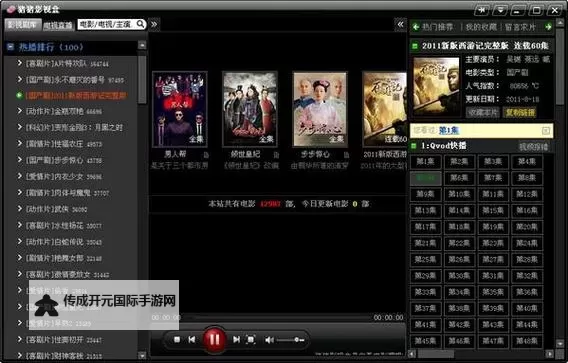
Task: Open the 倾世皇妃 poster thumbnail
Action: coord(250,109)
